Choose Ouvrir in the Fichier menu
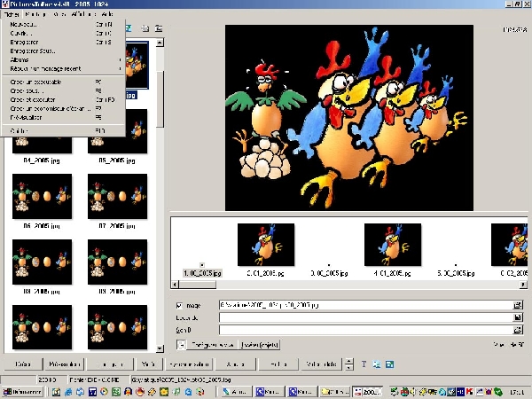 coord(63,34)
